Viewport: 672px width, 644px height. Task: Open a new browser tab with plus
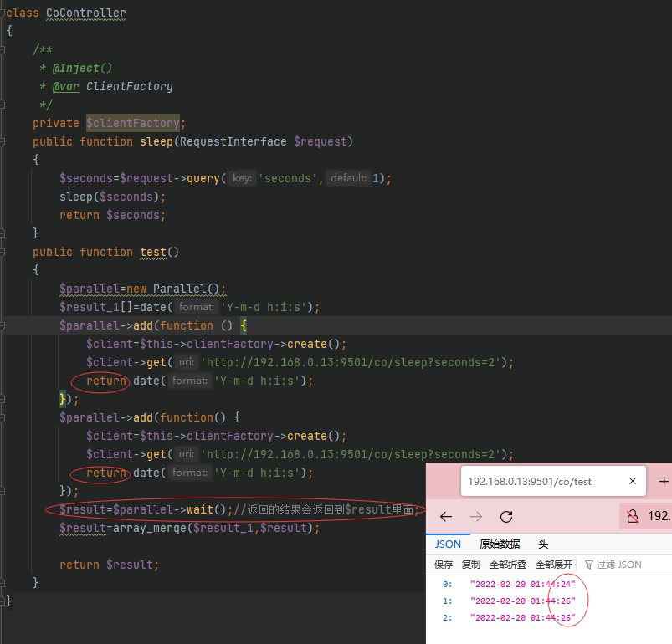coord(664,481)
